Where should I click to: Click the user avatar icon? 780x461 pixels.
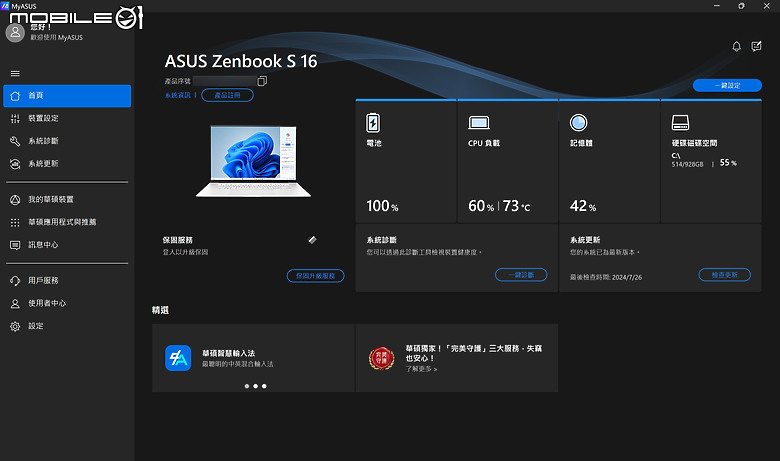click(15, 33)
